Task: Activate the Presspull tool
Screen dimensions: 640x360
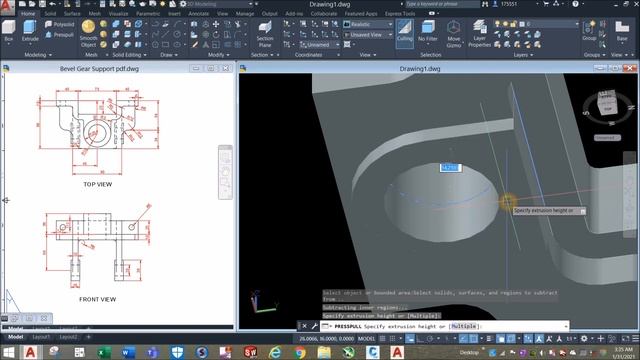Action: click(60, 35)
